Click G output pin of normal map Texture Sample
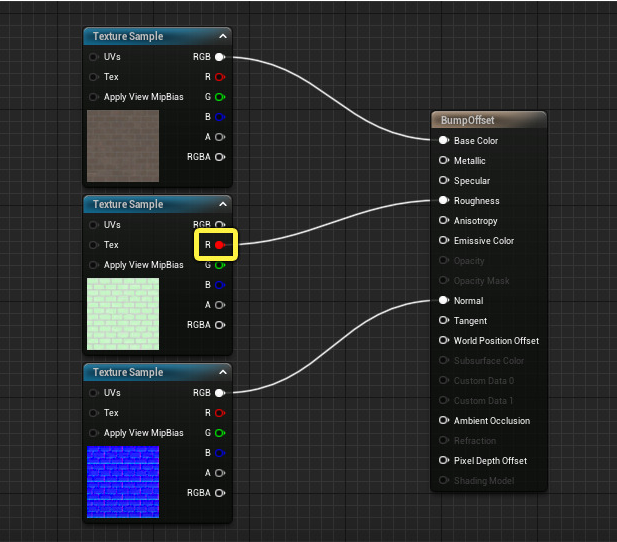The width and height of the screenshot is (617, 542). [220, 433]
